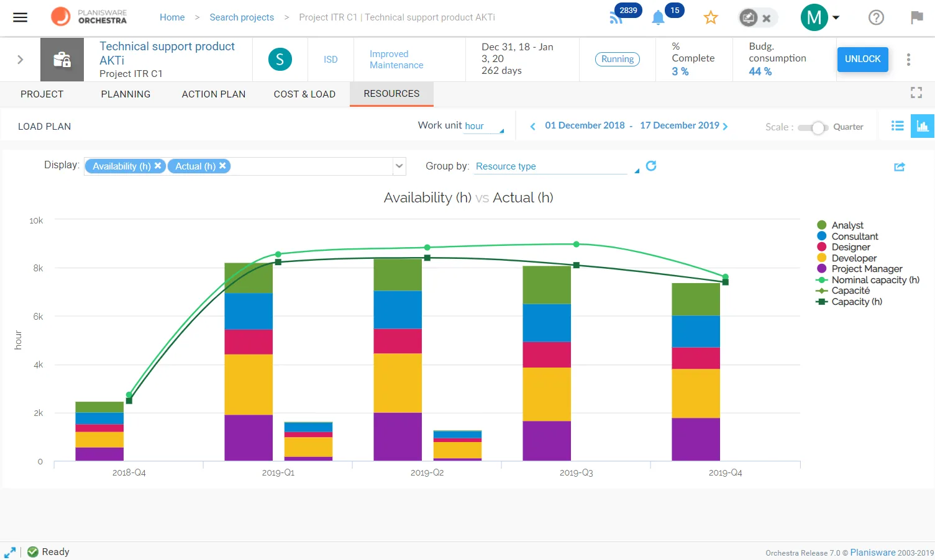935x560 pixels.
Task: Switch to table list view icon
Action: pos(897,126)
